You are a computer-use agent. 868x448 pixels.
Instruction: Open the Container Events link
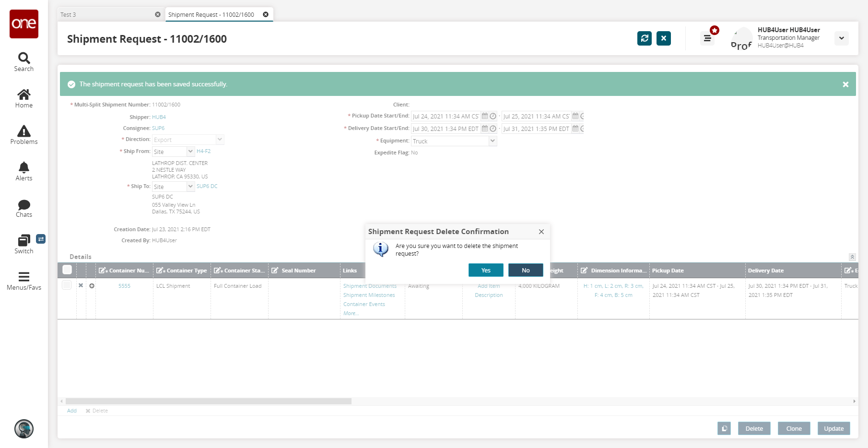(364, 304)
